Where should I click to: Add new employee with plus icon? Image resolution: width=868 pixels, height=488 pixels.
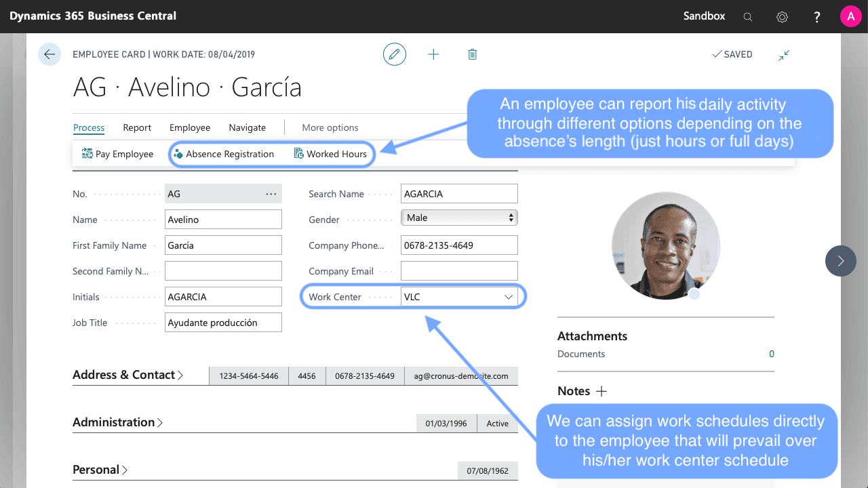click(x=433, y=54)
